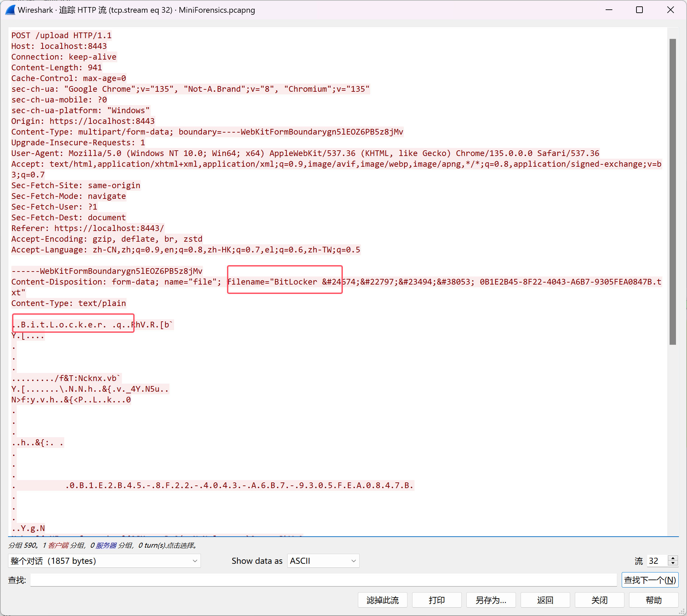The width and height of the screenshot is (687, 616).
Task: Click the 查找 search text field
Action: (323, 580)
